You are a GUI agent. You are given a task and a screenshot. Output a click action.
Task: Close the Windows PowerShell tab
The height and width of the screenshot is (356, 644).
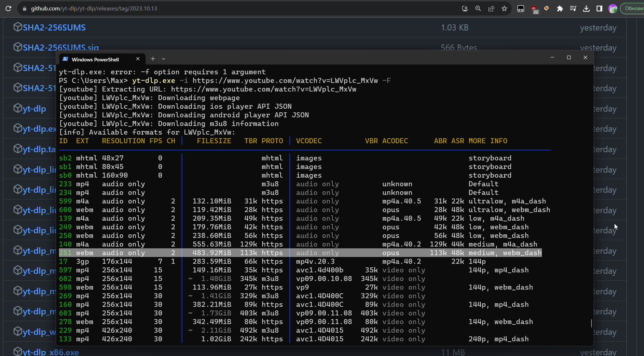click(x=138, y=59)
